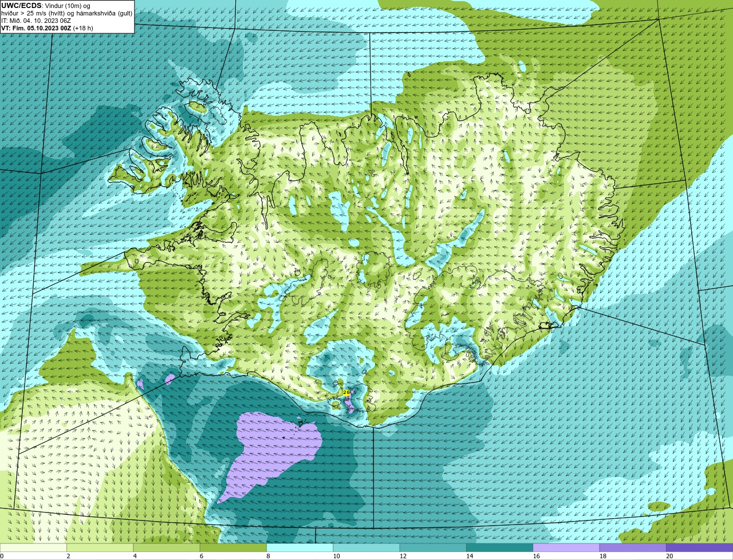
Task: Click the "hviður > 25 m/s" legend line
Action: click(x=66, y=13)
